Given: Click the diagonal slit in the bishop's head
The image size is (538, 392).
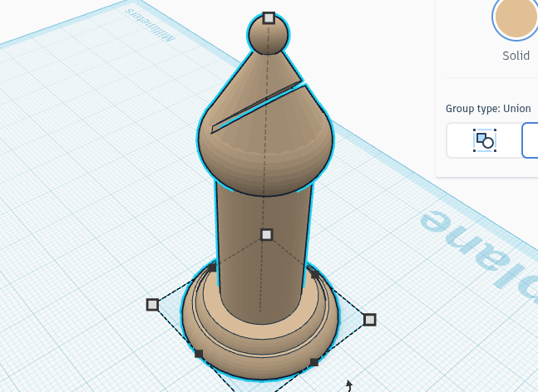Looking at the screenshot, I should 257,106.
